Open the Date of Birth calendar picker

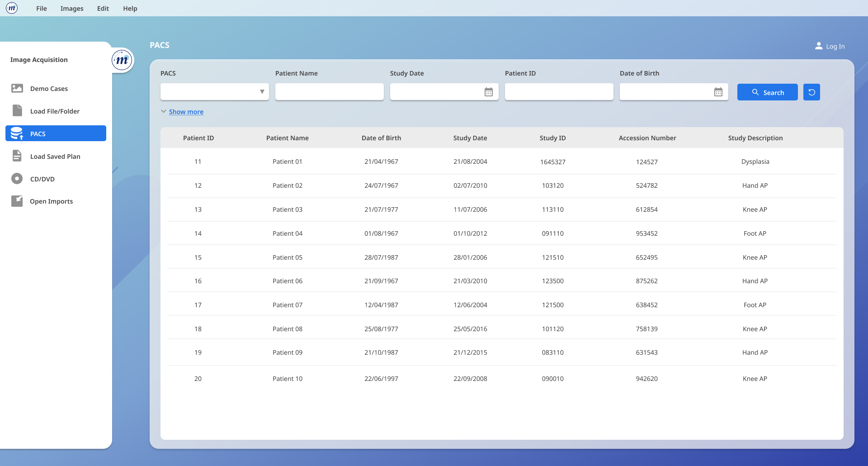(718, 92)
